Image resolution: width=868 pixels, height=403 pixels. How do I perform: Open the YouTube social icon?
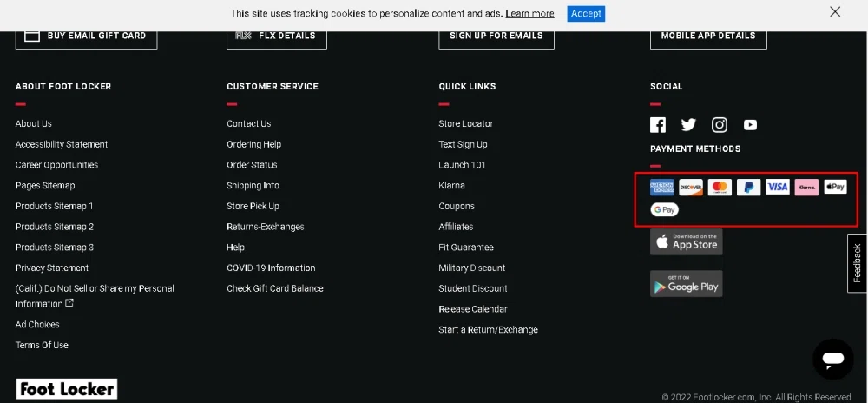(x=750, y=125)
